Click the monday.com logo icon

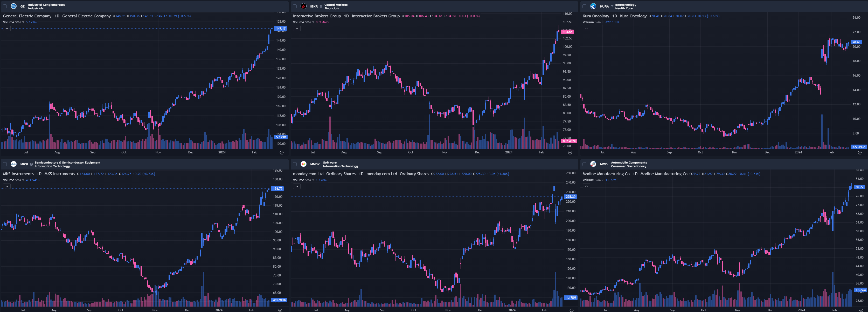tap(303, 164)
